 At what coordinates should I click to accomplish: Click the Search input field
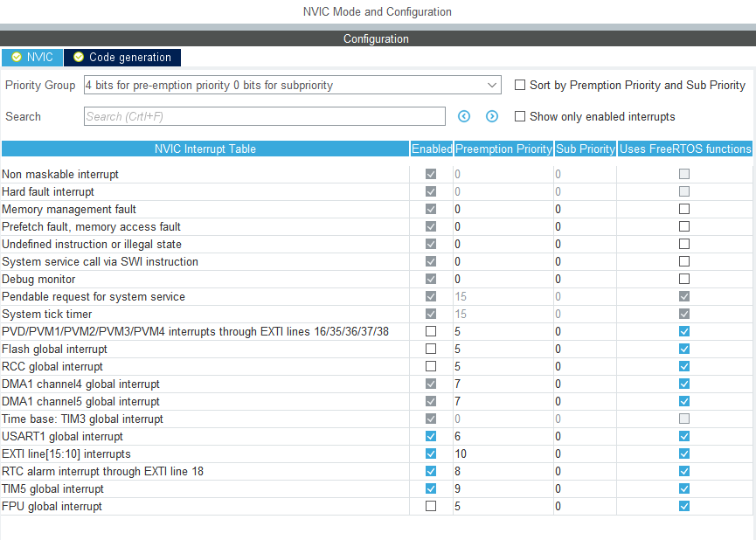[264, 116]
